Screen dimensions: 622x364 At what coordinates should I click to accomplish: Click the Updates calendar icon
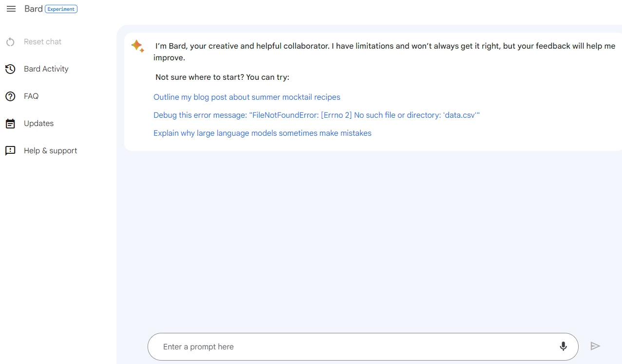coord(10,124)
